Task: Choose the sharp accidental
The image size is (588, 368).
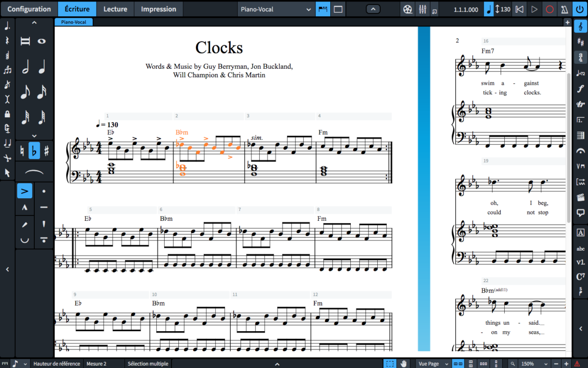Action: coord(47,150)
